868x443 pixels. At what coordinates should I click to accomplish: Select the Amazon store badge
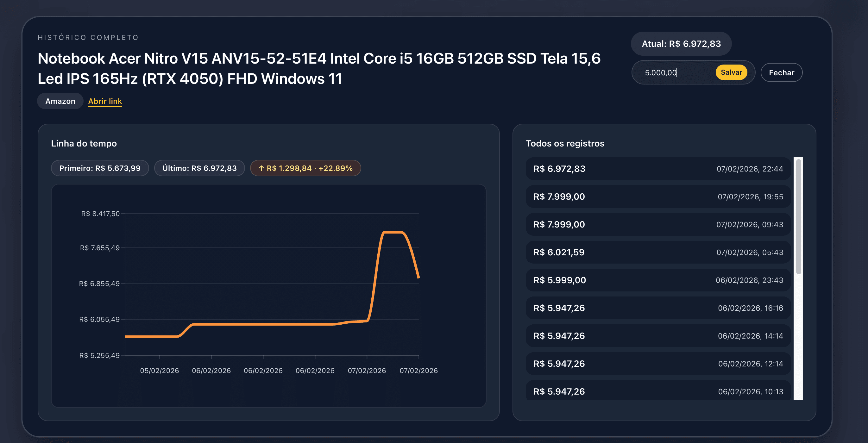point(60,101)
